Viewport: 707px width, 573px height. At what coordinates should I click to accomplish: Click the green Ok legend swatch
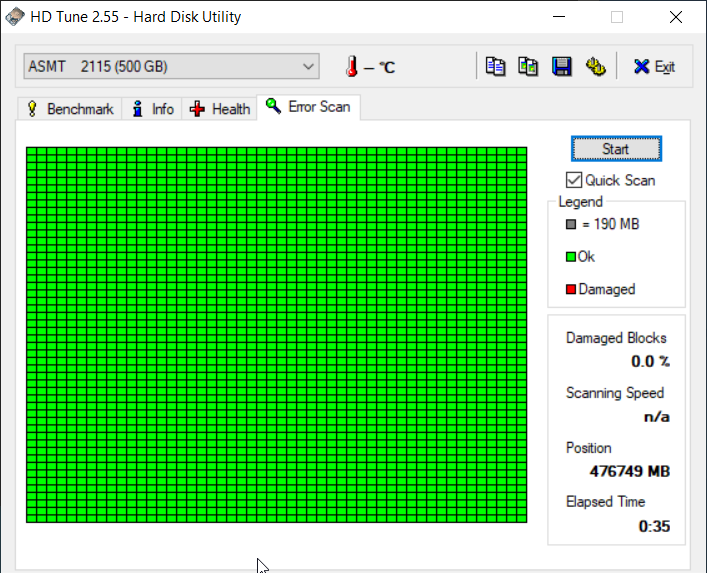pos(571,257)
